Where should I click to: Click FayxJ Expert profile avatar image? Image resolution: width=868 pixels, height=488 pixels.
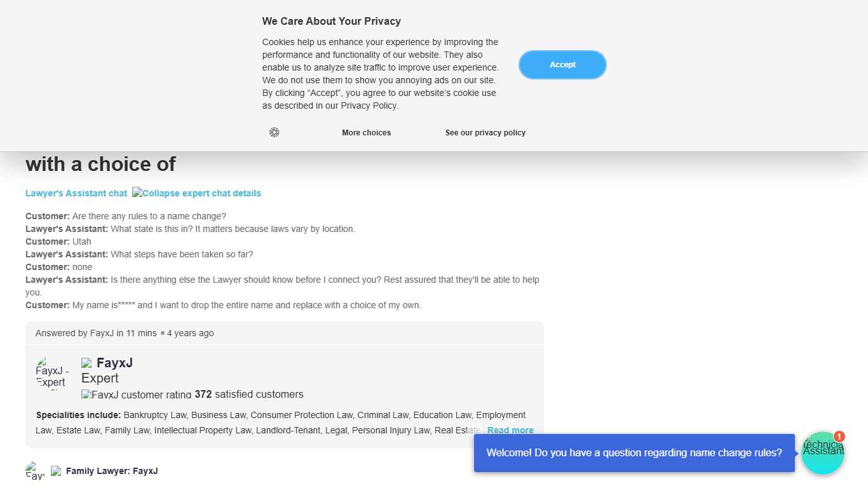[52, 372]
